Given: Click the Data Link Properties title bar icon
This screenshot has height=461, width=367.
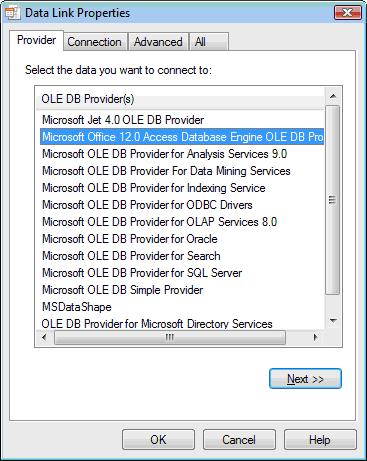Looking at the screenshot, I should coord(13,13).
